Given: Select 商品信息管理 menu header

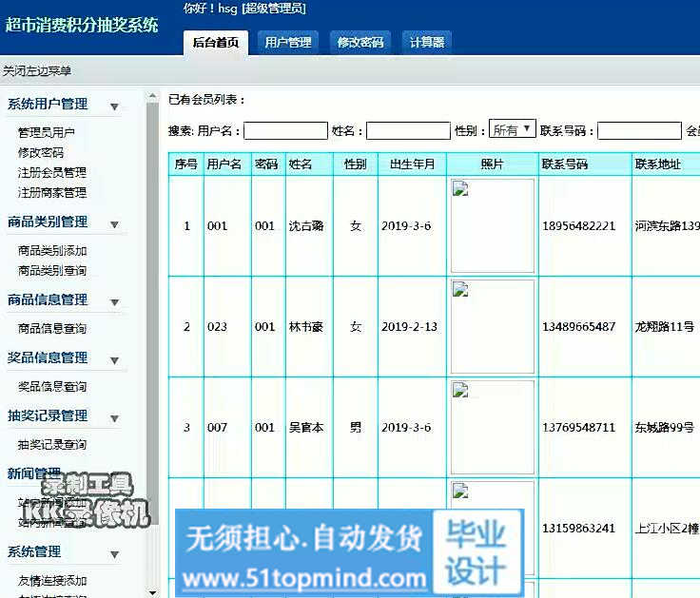Looking at the screenshot, I should point(48,299).
